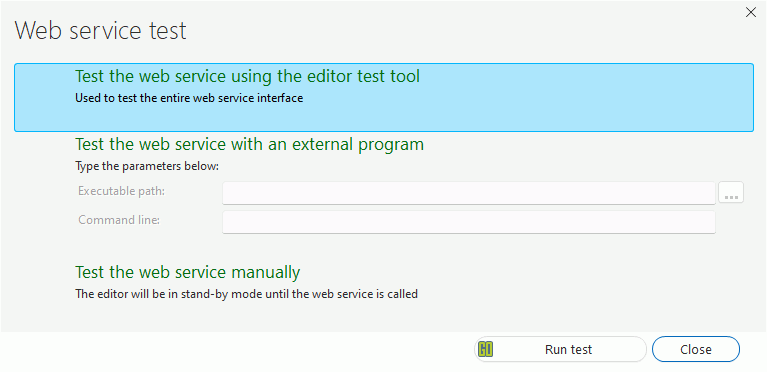This screenshot has width=767, height=372.
Task: Click the "Executable path:" label
Action: tap(121, 191)
